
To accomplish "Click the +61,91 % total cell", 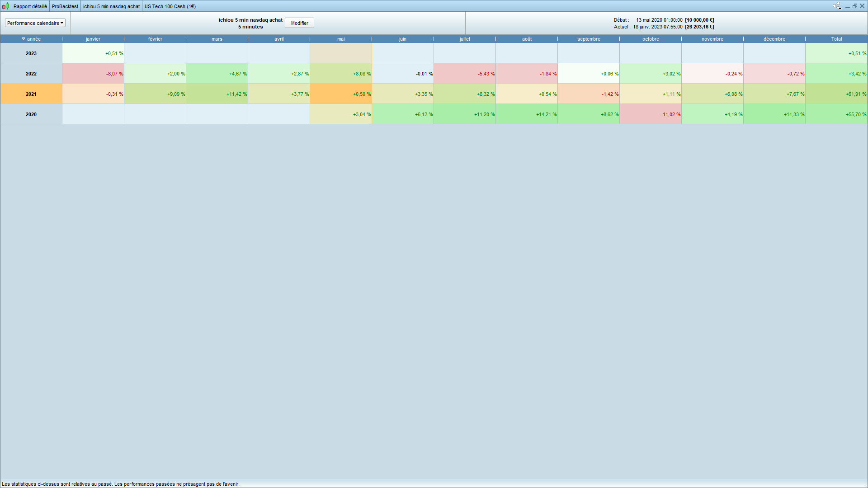I will click(x=836, y=94).
